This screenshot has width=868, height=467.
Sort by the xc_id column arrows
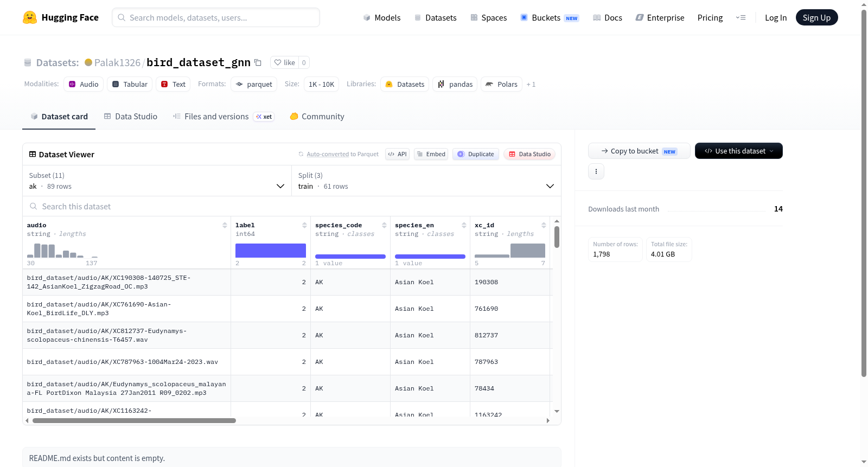(544, 225)
